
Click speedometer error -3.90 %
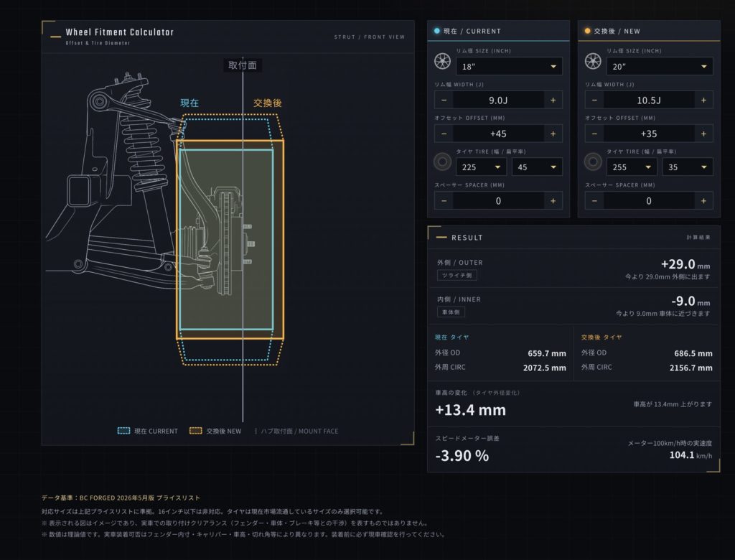(462, 455)
